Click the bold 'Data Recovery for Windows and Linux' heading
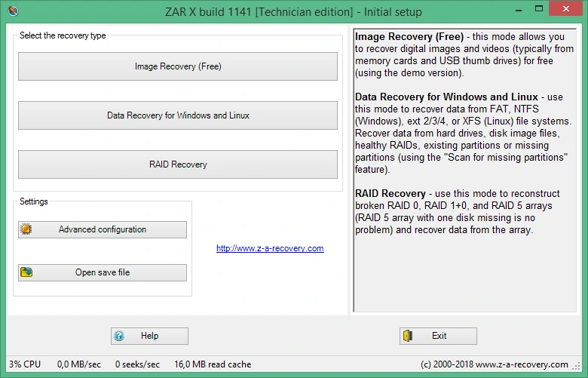 coord(446,97)
